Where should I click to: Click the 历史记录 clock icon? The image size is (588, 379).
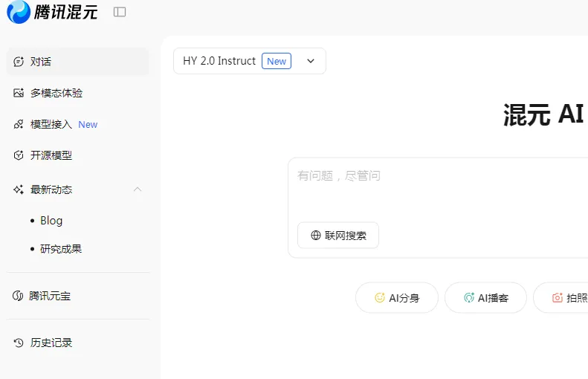pos(19,343)
